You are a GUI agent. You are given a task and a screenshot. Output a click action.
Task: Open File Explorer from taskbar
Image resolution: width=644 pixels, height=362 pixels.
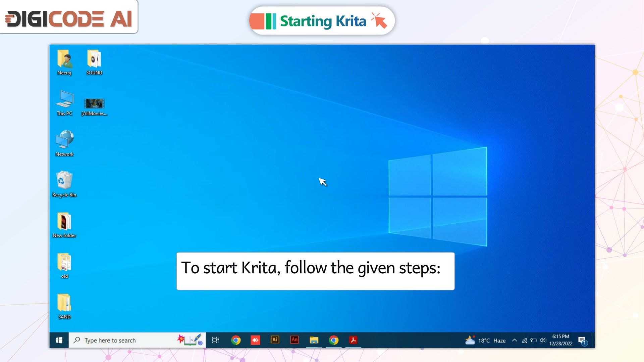314,340
